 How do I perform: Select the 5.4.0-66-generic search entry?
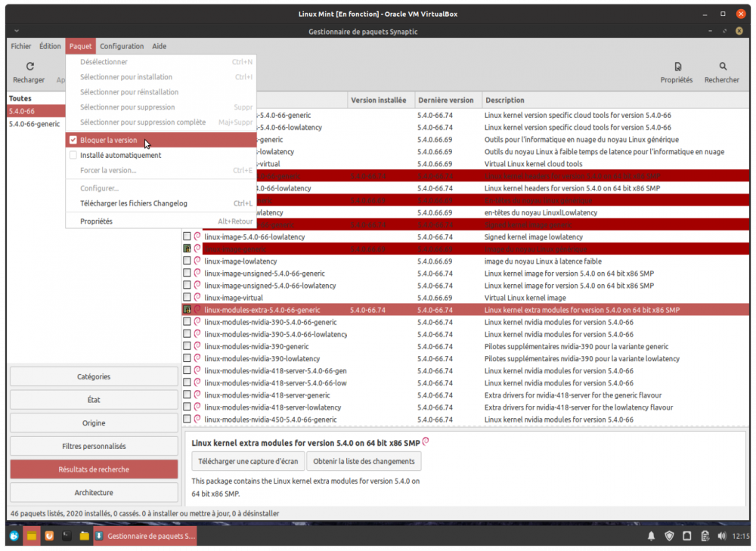pyautogui.click(x=34, y=124)
